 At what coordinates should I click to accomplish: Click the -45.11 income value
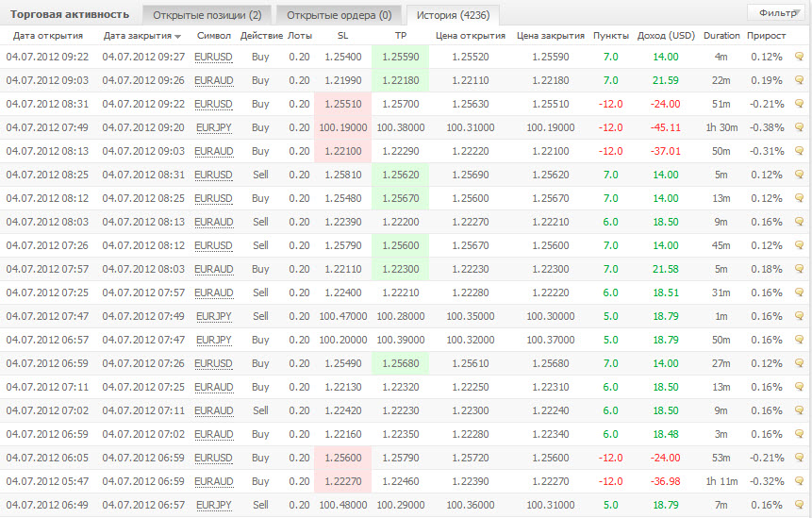pyautogui.click(x=666, y=127)
